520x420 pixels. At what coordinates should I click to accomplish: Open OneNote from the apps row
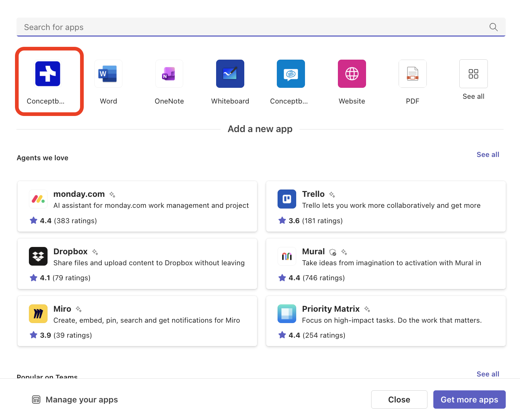[169, 74]
